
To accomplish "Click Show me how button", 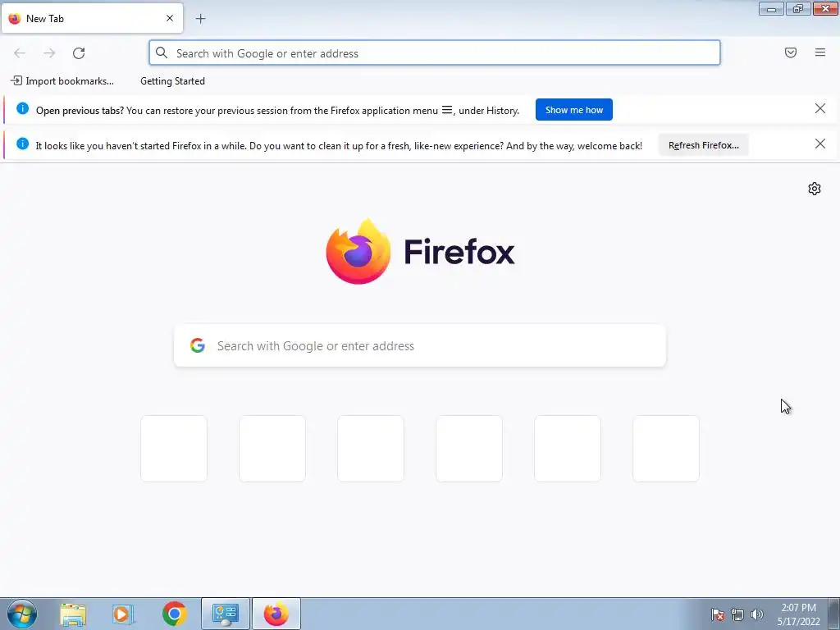I will [573, 110].
